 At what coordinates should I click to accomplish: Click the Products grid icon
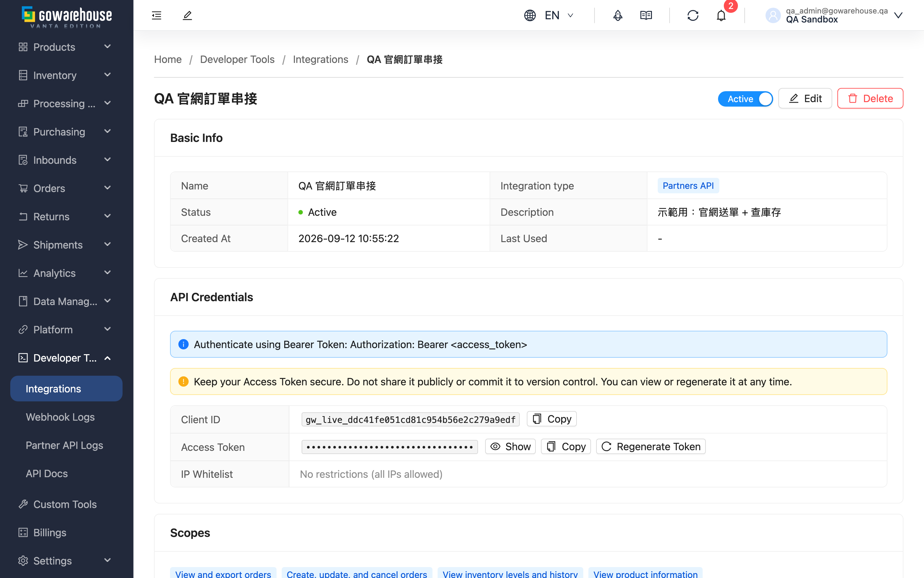tap(23, 47)
